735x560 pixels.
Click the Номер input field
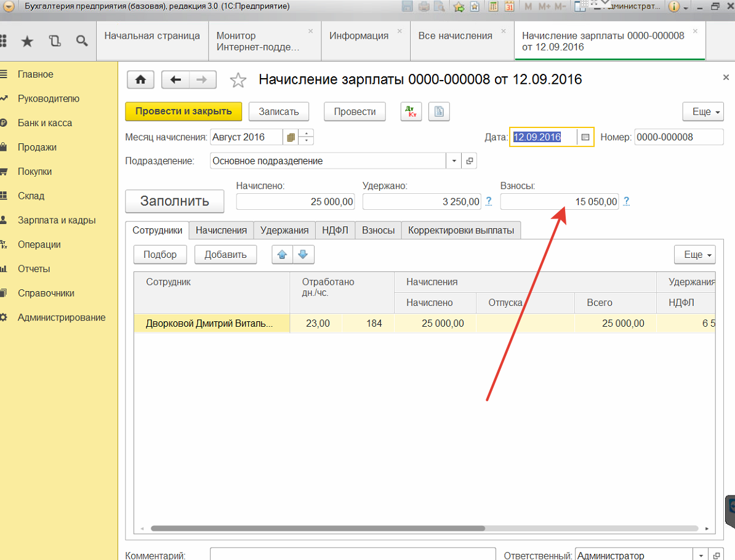pos(678,137)
